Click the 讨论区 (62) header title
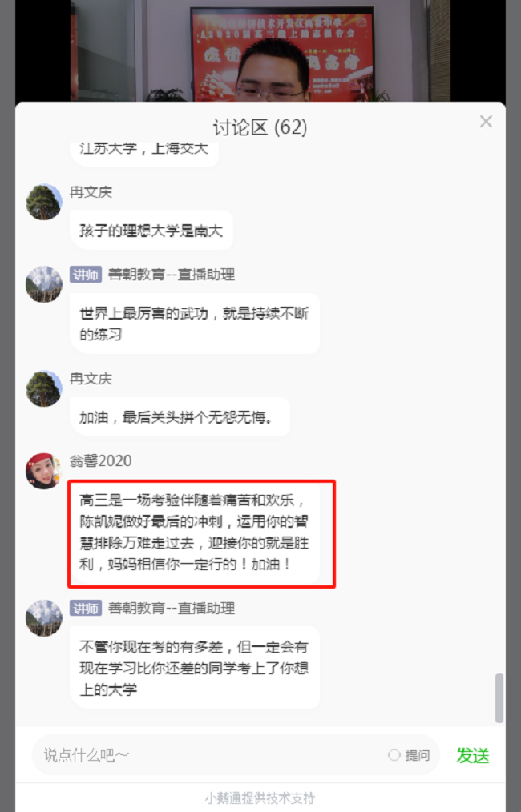The width and height of the screenshot is (521, 812). [260, 127]
